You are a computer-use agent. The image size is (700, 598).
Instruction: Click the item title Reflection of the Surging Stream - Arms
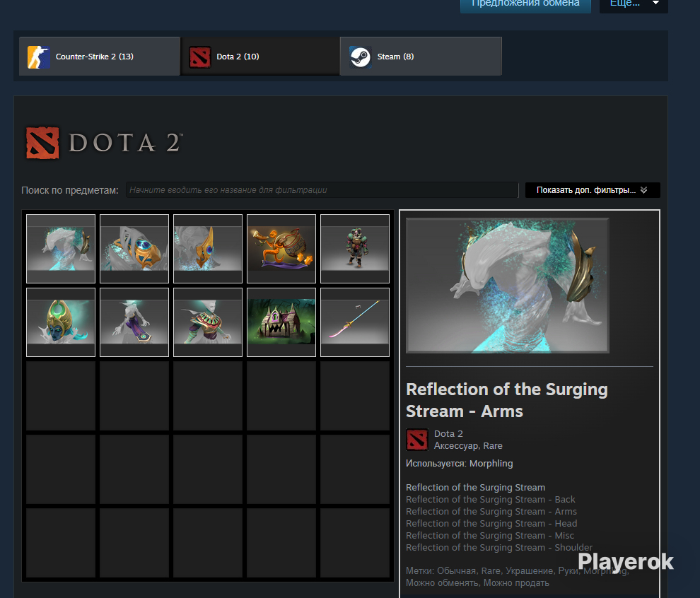click(507, 400)
